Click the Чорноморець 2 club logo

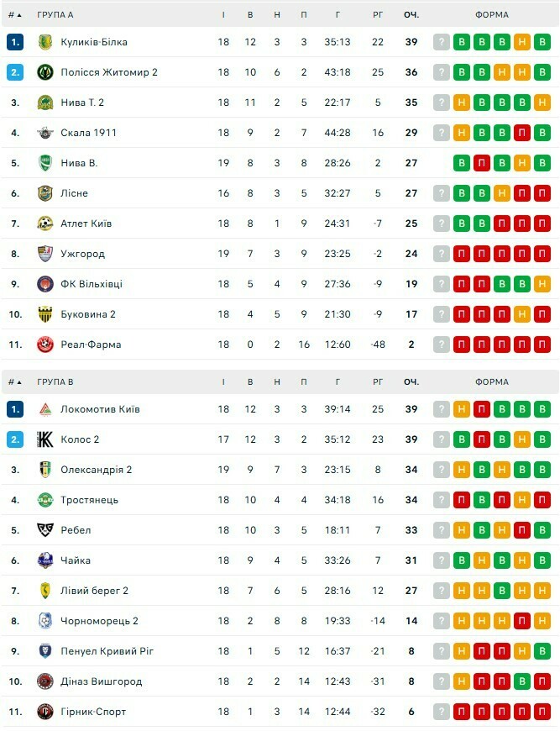click(x=45, y=621)
